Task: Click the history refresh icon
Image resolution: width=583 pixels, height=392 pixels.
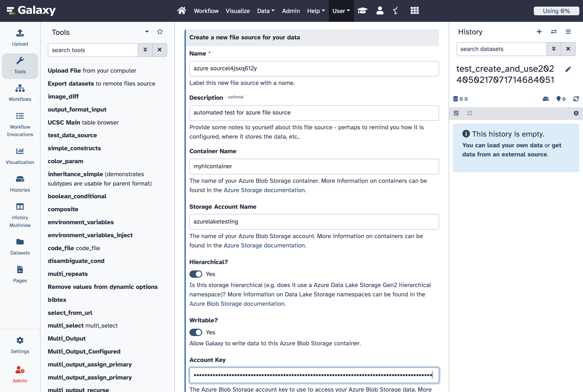Action: tap(576, 99)
